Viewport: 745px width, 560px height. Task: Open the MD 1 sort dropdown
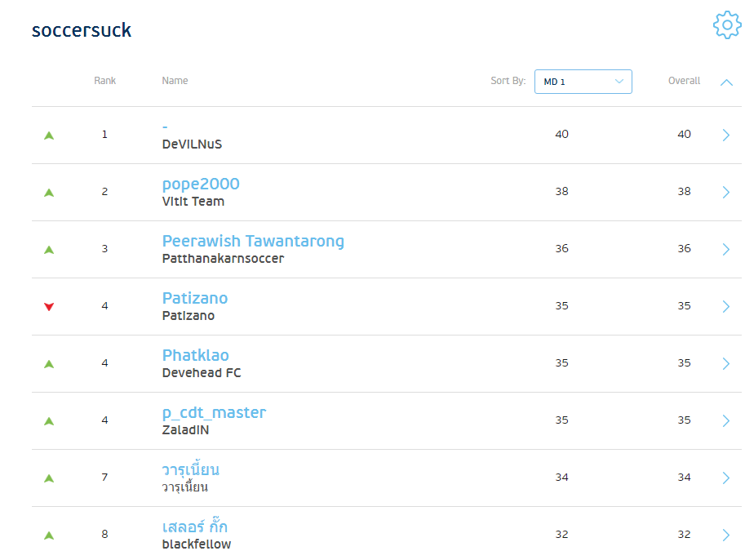[583, 82]
